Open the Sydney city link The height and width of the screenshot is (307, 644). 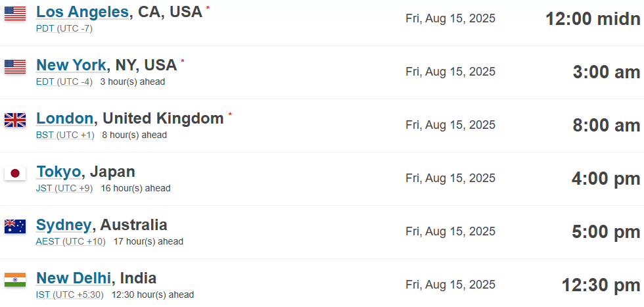point(64,225)
